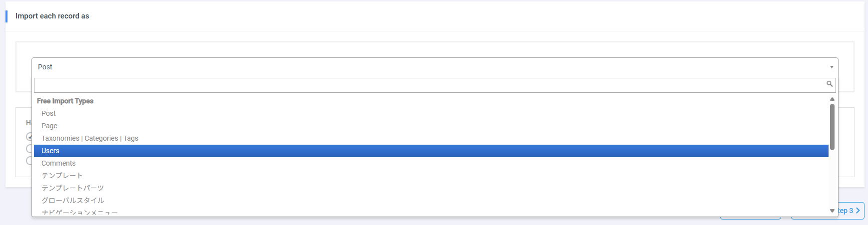
Task: Select the Comments import type
Action: coord(58,163)
